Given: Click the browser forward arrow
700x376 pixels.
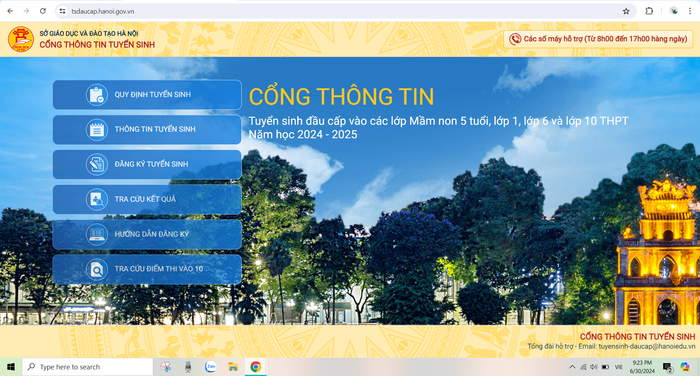Looking at the screenshot, I should coord(26,11).
